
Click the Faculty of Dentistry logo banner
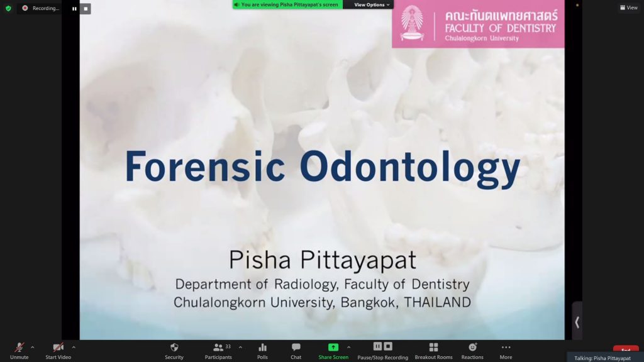coord(478,24)
